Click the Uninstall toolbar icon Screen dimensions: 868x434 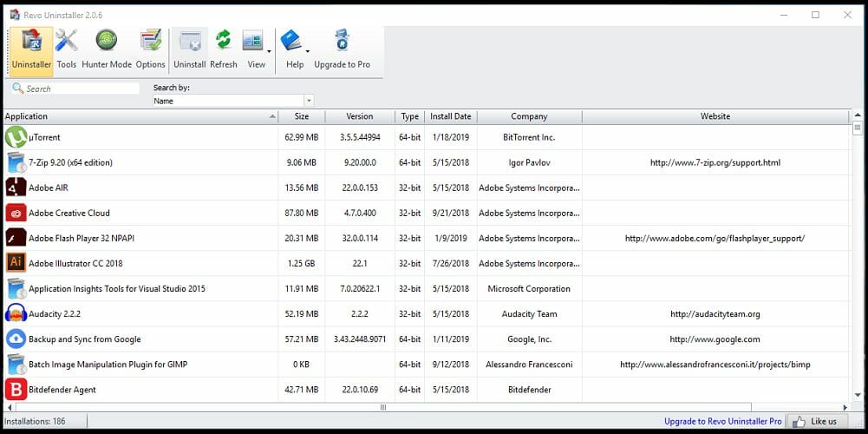[x=190, y=42]
